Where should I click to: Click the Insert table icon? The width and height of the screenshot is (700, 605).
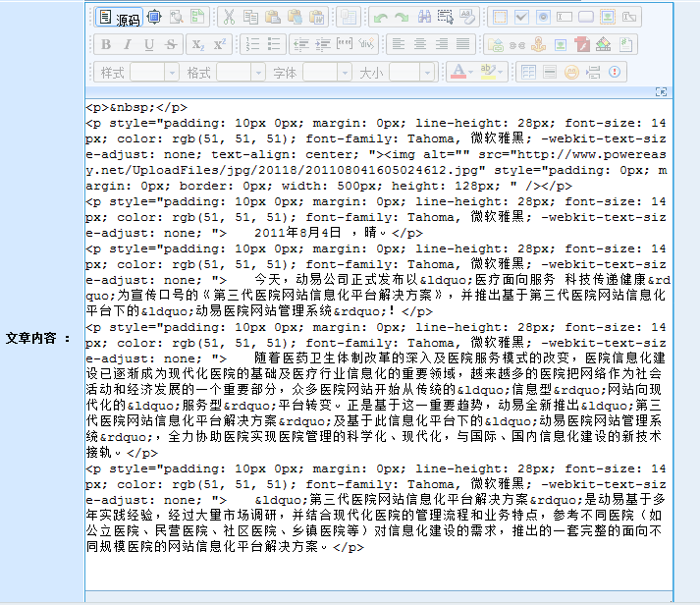coord(528,72)
